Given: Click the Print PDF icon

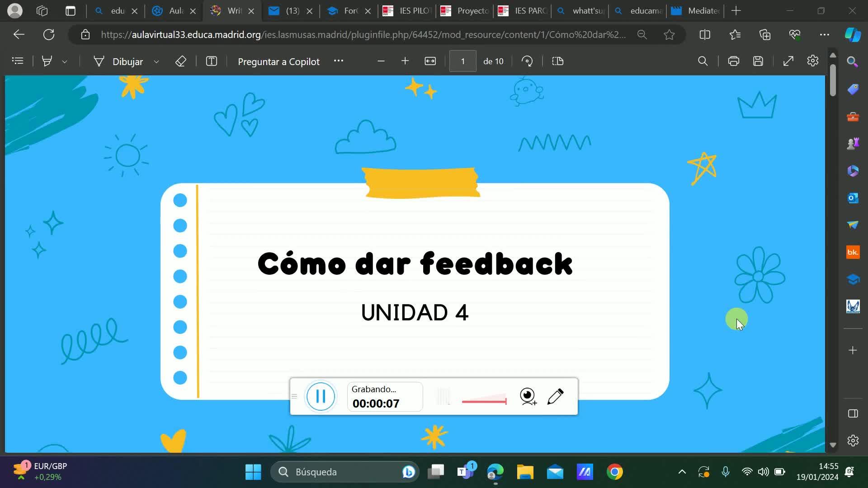Looking at the screenshot, I should tap(734, 61).
